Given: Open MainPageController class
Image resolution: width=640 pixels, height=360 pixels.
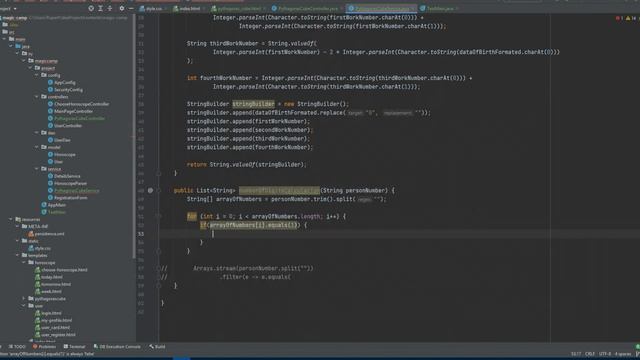Looking at the screenshot, I should click(x=71, y=111).
